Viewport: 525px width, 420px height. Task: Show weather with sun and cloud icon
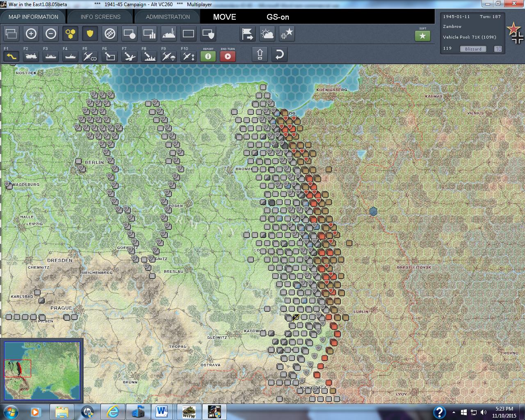pyautogui.click(x=267, y=34)
